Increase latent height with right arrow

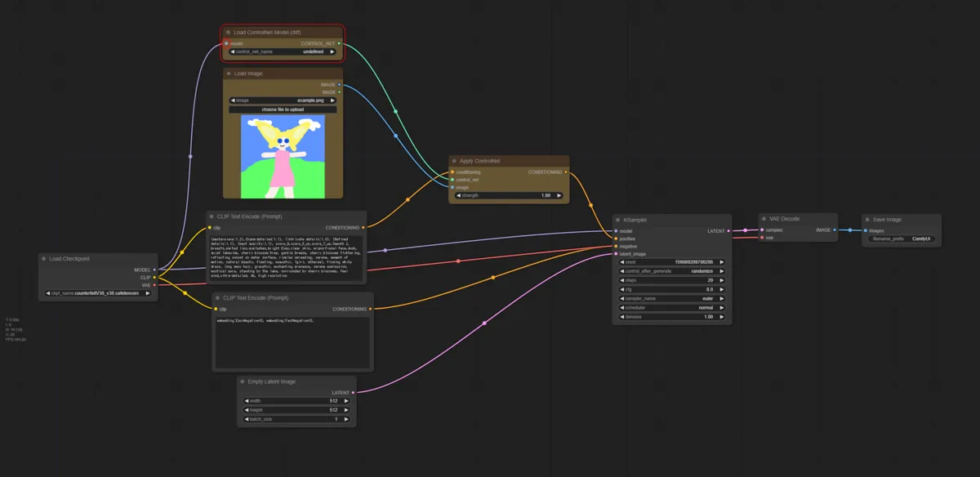point(346,410)
